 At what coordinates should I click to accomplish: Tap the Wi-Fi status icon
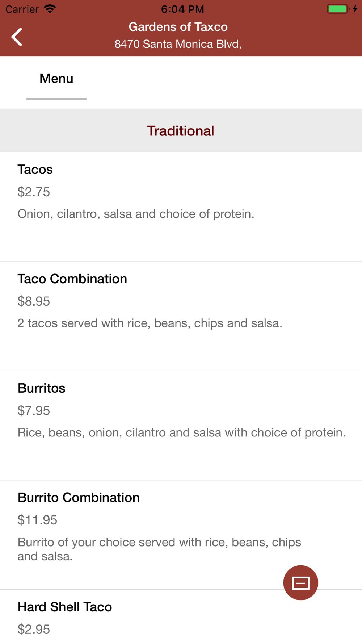[50, 9]
